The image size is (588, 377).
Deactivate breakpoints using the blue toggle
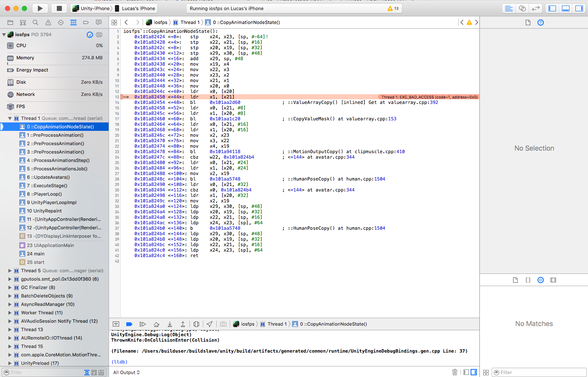pos(129,324)
